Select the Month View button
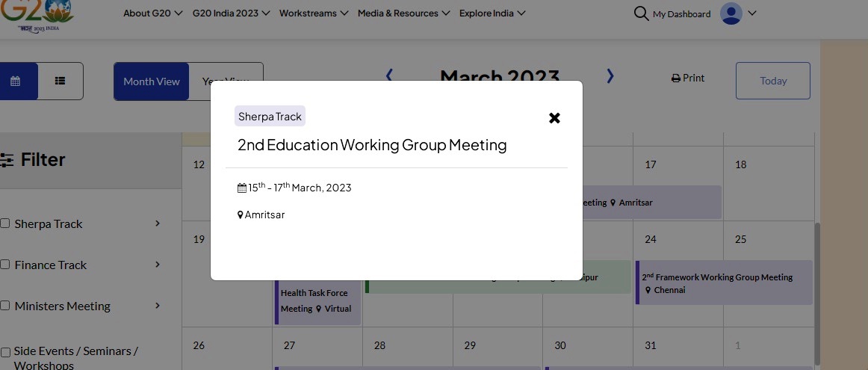 151,81
